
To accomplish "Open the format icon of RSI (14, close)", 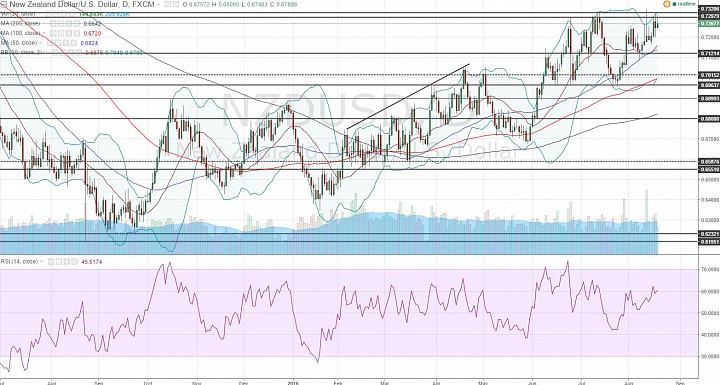I will click(x=59, y=262).
